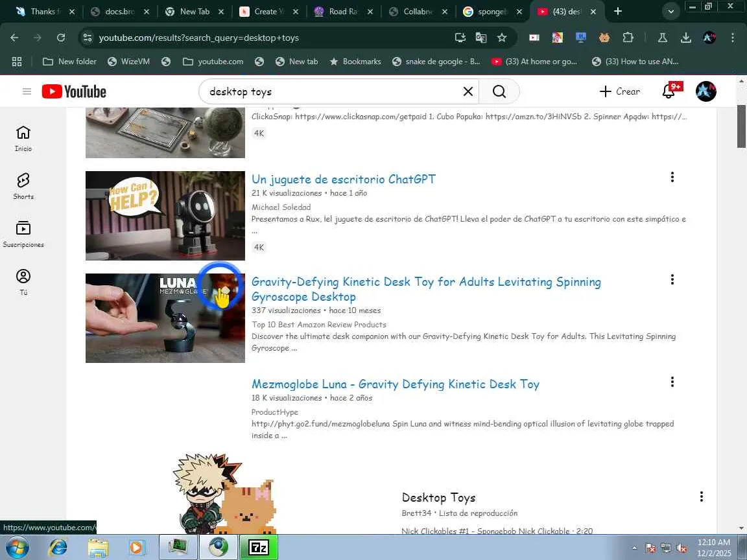
Task: Clear the search box with X
Action: tap(468, 91)
